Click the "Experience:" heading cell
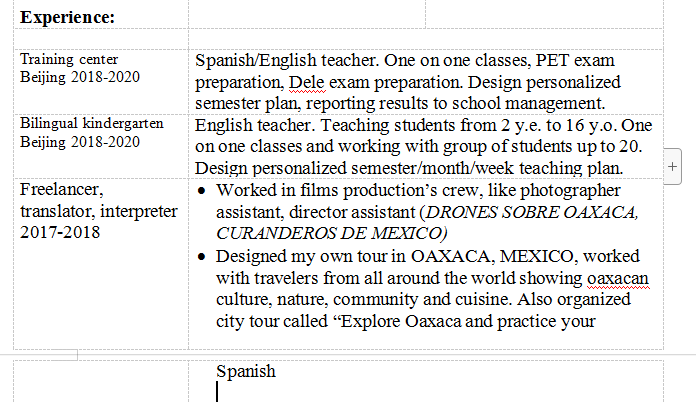The height and width of the screenshot is (403, 696). pos(67,17)
